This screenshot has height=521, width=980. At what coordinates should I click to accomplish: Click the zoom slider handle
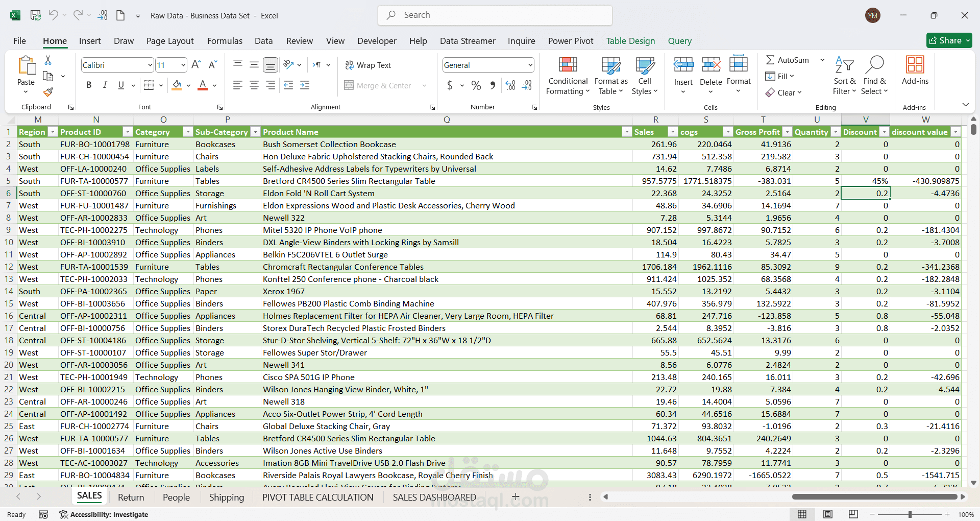[x=910, y=514]
